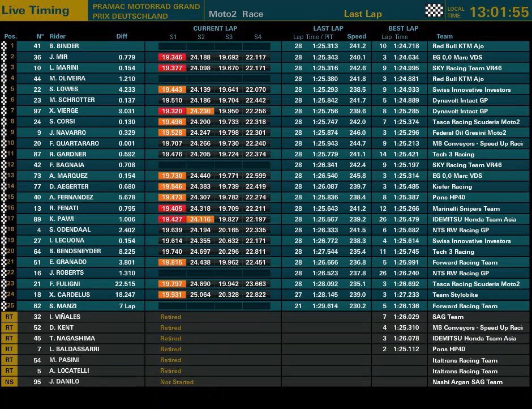Click the Speed column header
The width and height of the screenshot is (532, 409).
(357, 36)
